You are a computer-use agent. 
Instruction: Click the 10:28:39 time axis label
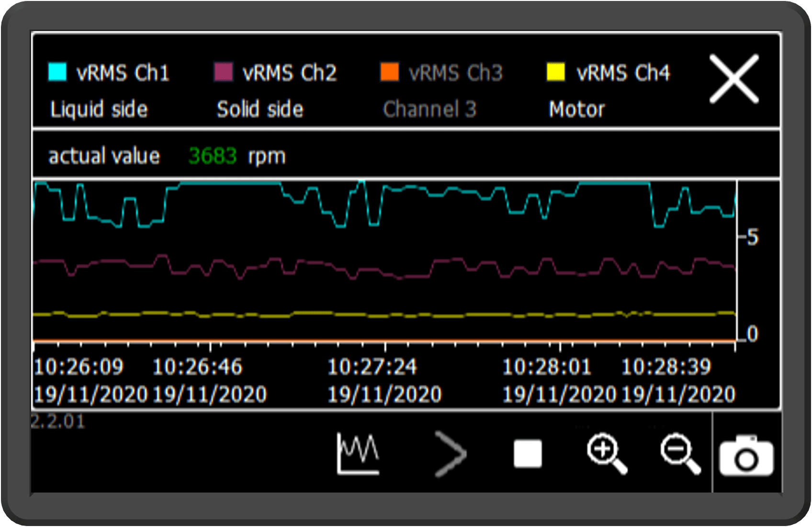pos(666,367)
